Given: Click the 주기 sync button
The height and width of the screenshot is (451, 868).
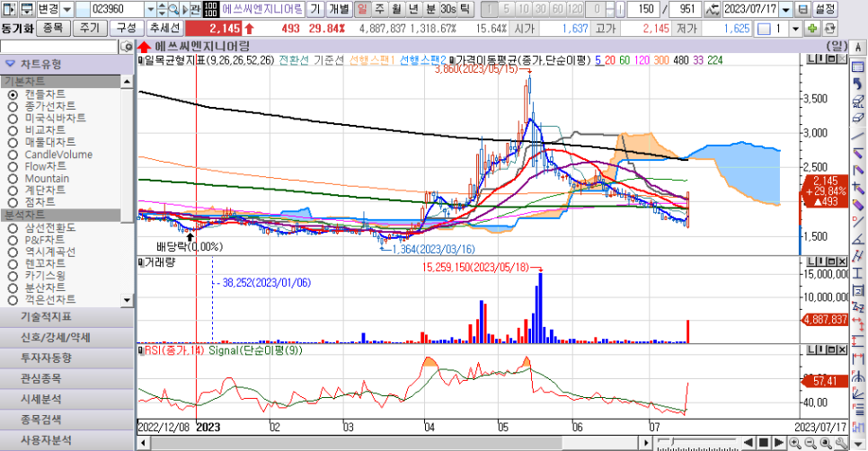Looking at the screenshot, I should click(x=90, y=28).
